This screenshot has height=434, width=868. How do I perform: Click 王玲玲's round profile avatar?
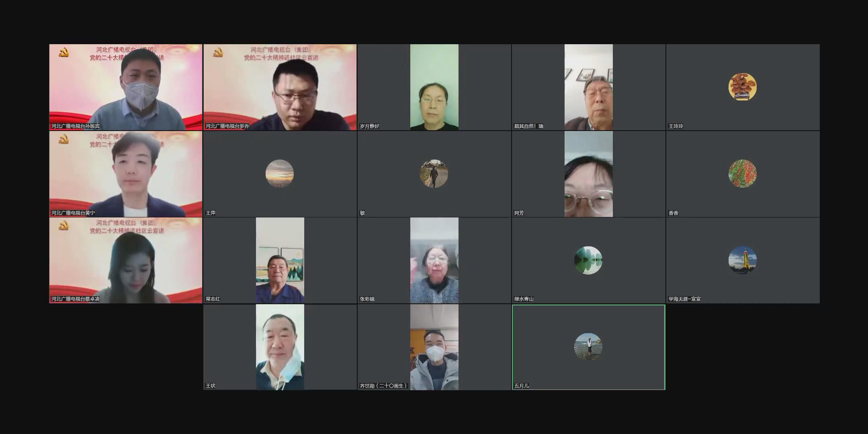coord(742,87)
